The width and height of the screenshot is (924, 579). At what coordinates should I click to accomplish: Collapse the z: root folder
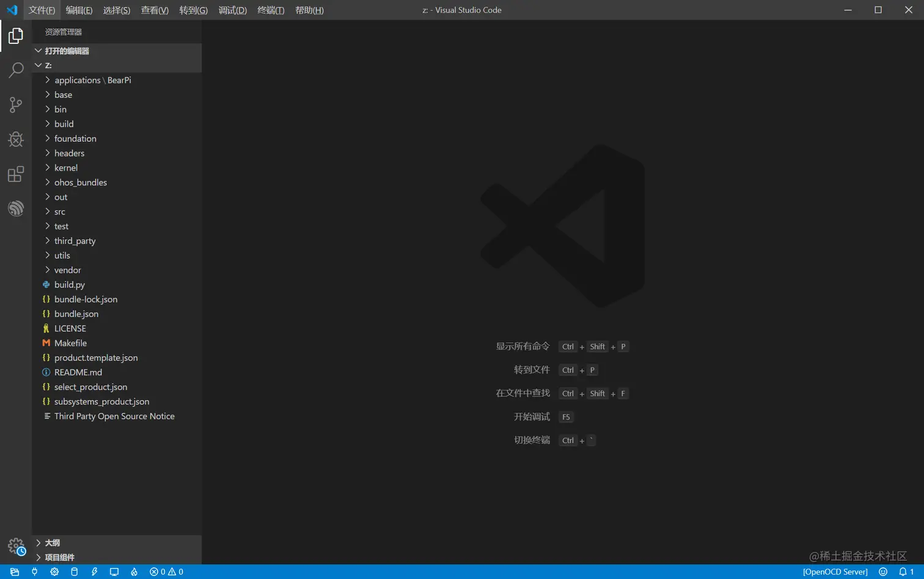point(117,65)
